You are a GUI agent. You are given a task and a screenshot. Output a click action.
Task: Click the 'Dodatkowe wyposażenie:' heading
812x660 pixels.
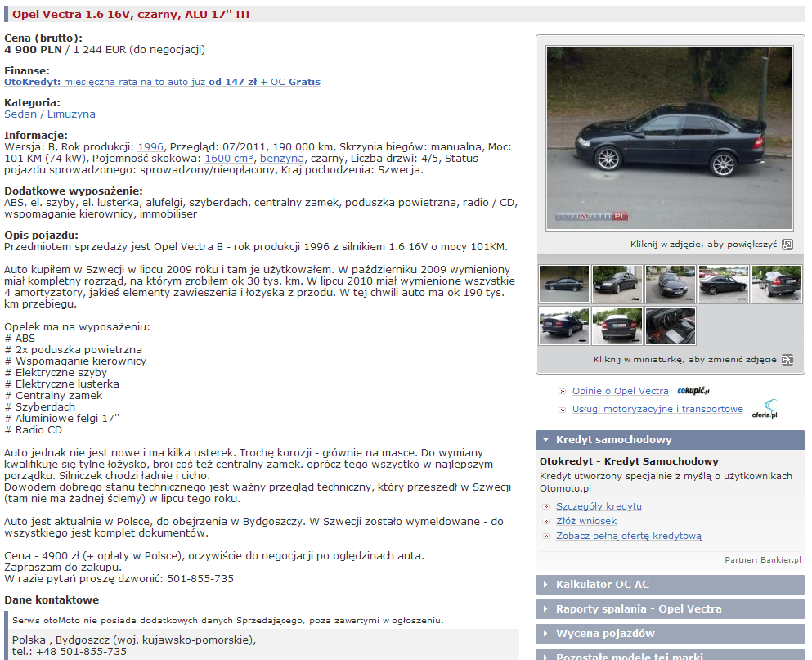(x=74, y=191)
